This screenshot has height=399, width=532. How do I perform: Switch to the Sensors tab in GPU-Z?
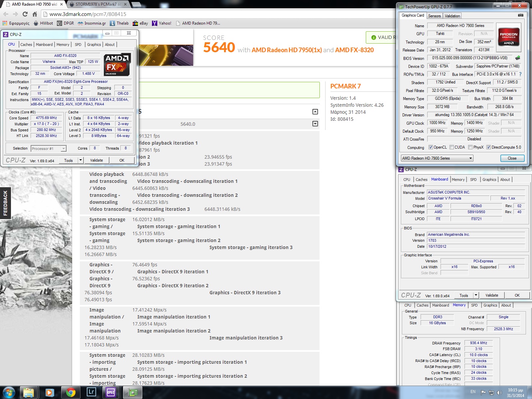(434, 16)
